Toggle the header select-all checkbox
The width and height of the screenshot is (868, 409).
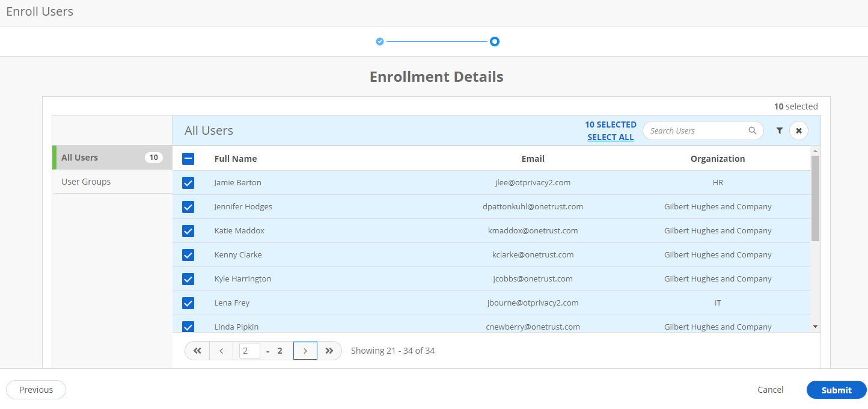[188, 159]
